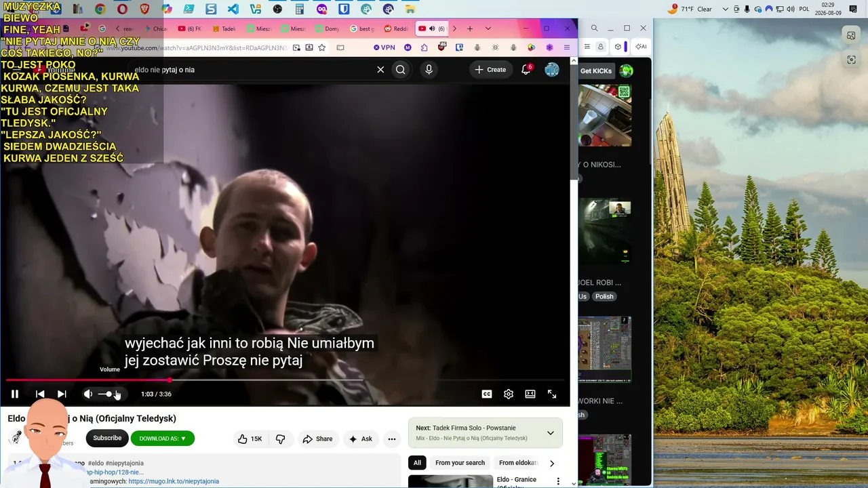Switch the player to theater mode
The image size is (868, 488).
click(x=530, y=394)
